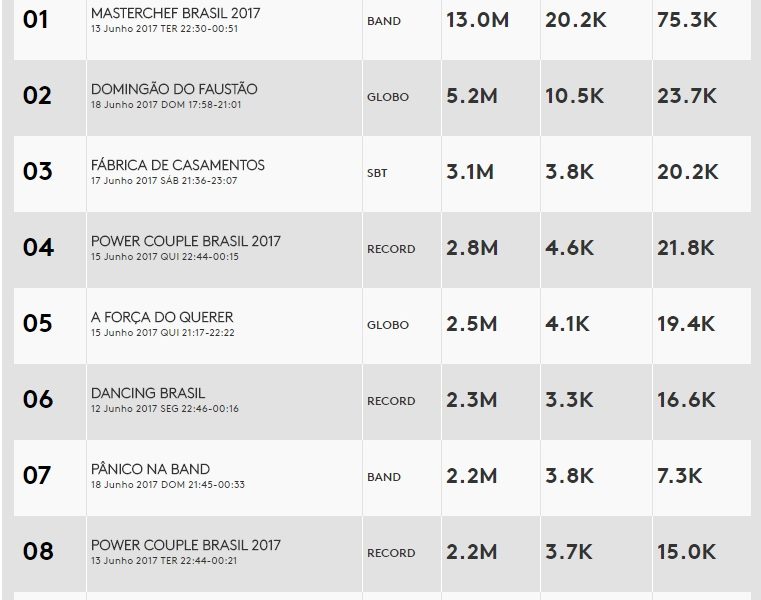Select the 16.6K value

coord(686,400)
